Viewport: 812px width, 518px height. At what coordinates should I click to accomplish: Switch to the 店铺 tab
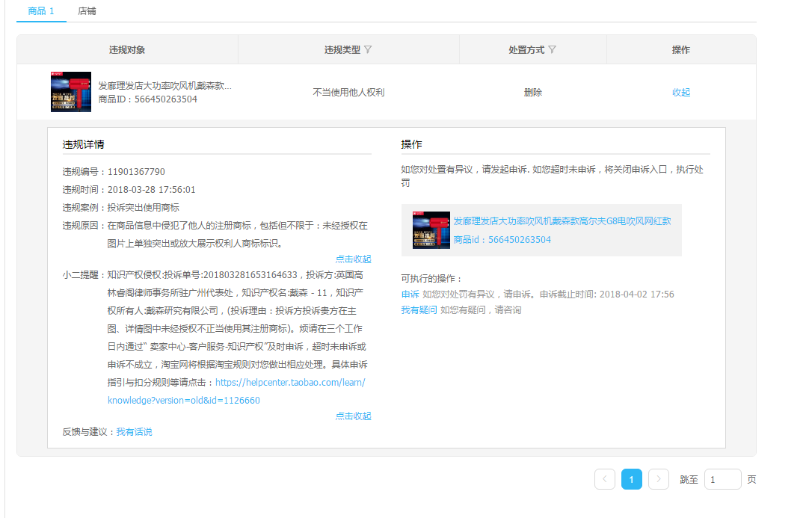point(87,11)
